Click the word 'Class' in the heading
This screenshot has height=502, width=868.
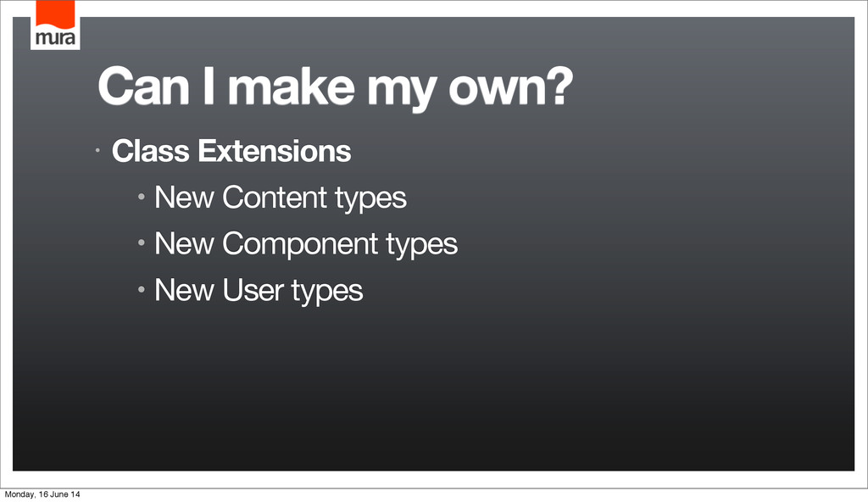151,151
